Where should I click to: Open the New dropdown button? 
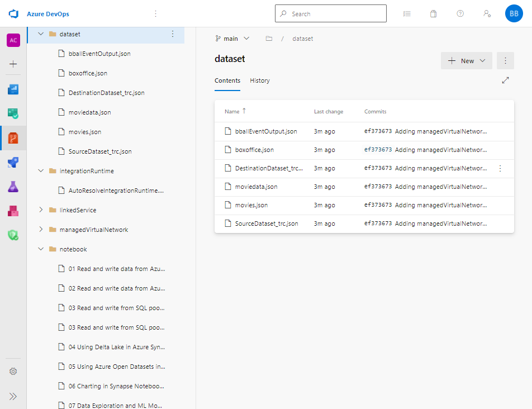point(466,61)
